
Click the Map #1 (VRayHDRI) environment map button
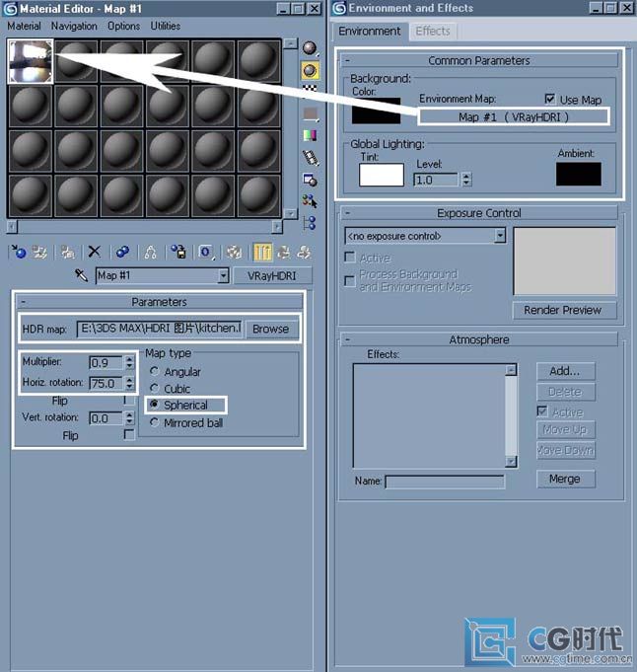pos(514,117)
